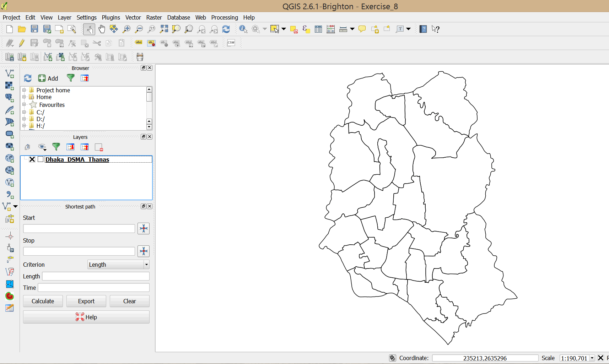Expand the D:/ drive node
The height and width of the screenshot is (364, 609).
pos(24,119)
